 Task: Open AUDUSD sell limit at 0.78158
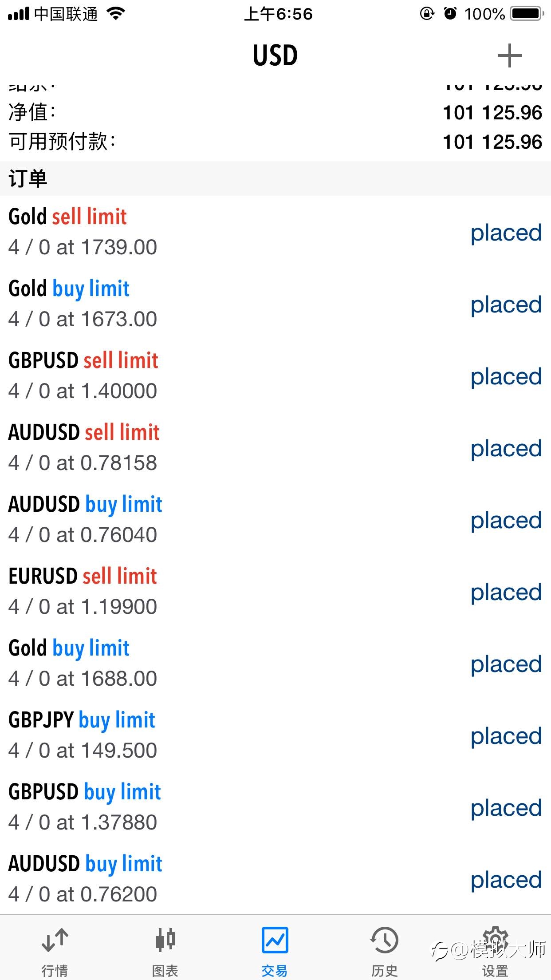point(275,447)
